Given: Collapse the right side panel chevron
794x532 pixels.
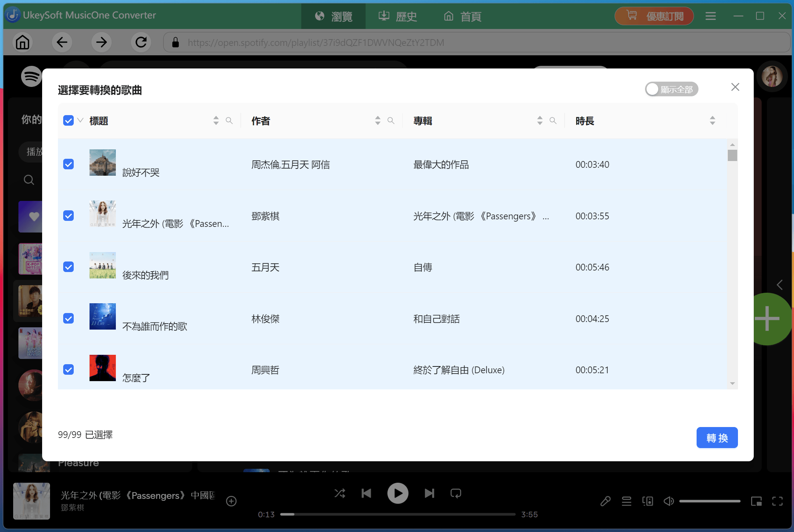Looking at the screenshot, I should point(779,285).
